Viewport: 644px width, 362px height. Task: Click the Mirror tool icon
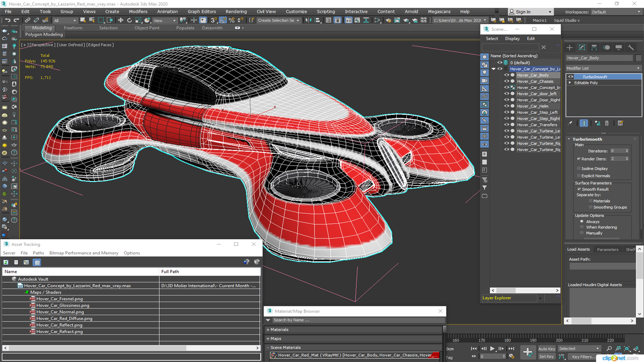[x=308, y=20]
